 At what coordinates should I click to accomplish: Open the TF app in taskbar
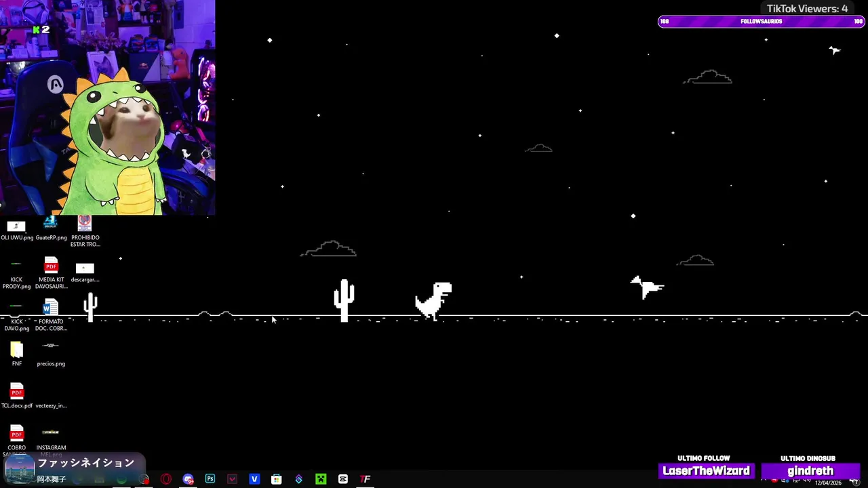[x=365, y=479]
